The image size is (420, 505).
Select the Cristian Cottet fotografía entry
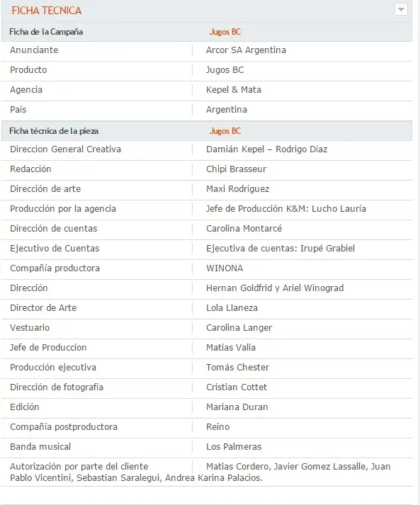pyautogui.click(x=237, y=387)
